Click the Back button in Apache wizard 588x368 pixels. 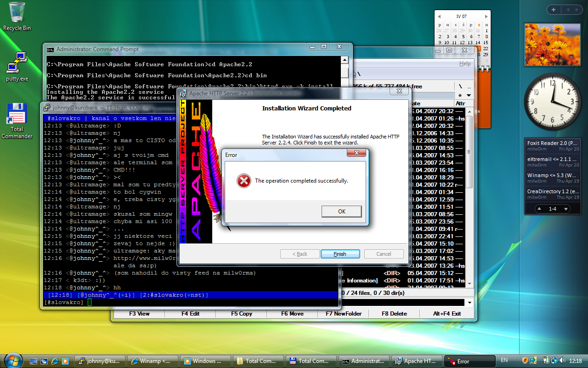[300, 254]
